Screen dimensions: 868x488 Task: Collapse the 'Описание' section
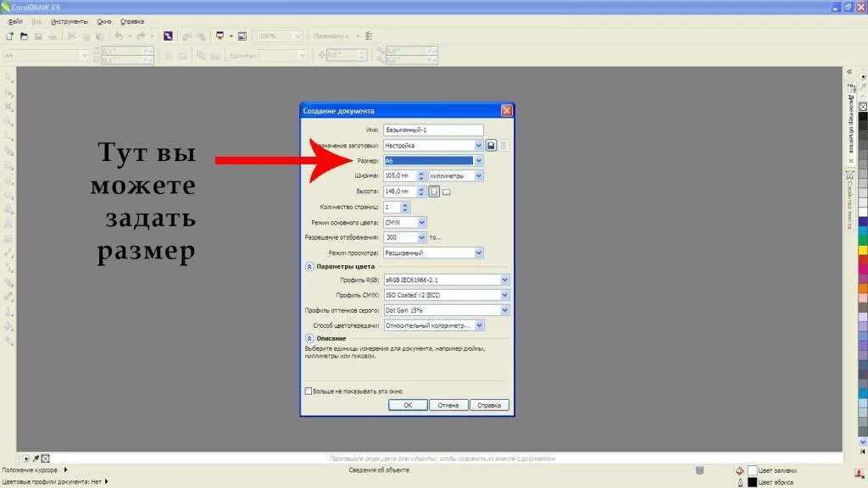coord(309,339)
